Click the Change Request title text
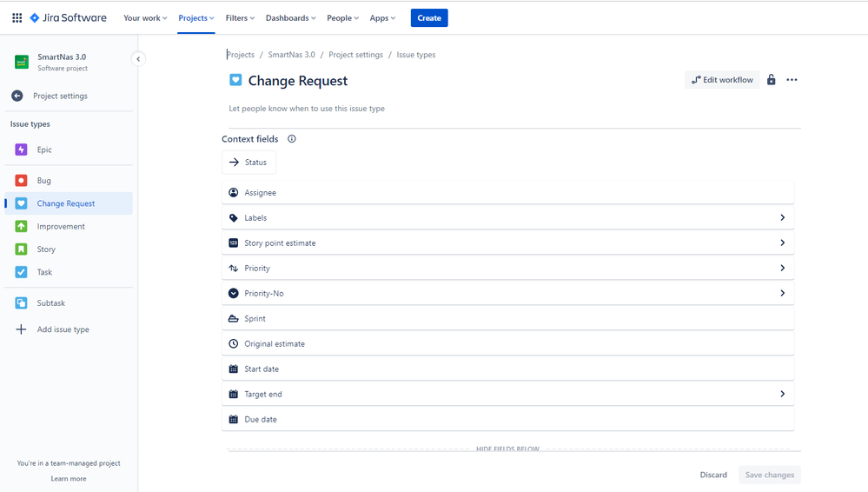The width and height of the screenshot is (868, 492). [298, 81]
